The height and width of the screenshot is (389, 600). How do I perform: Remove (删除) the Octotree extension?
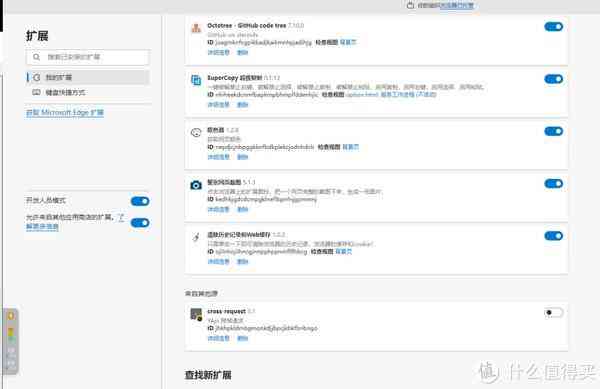click(x=243, y=52)
